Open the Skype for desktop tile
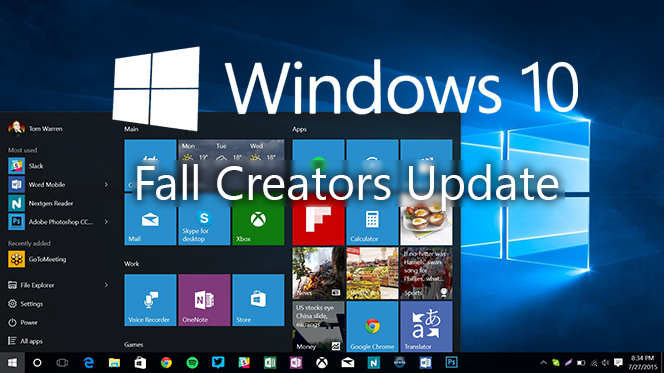The height and width of the screenshot is (373, 664). [204, 219]
